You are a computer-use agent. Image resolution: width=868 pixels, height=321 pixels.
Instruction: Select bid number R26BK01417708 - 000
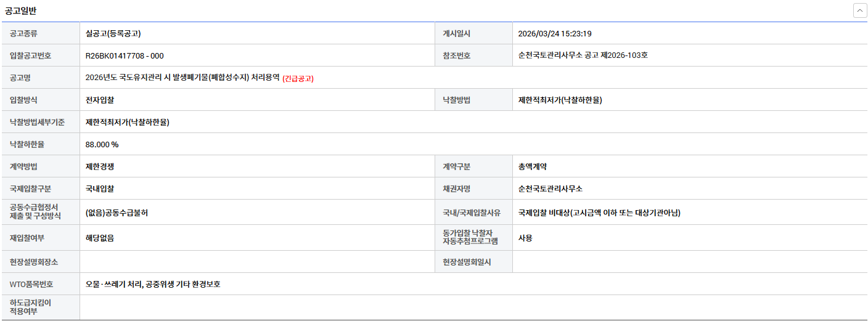[x=125, y=55]
